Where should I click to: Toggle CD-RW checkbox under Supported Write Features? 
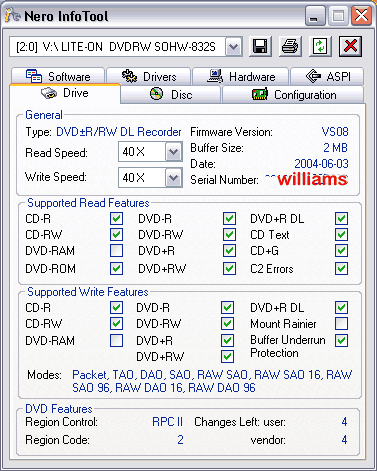click(x=116, y=323)
